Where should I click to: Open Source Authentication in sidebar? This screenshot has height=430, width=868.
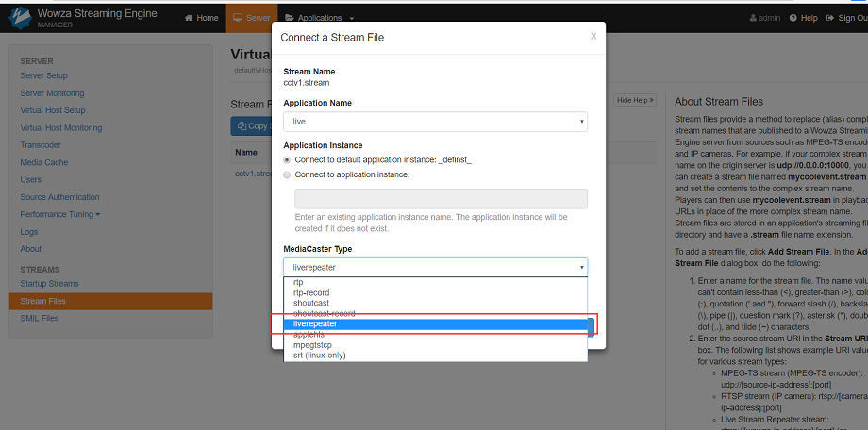59,197
